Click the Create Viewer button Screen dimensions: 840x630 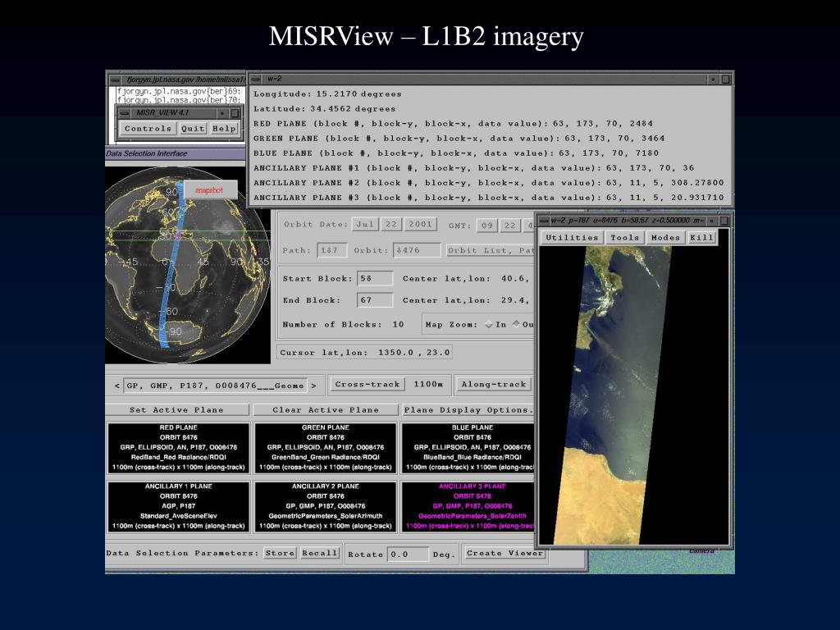pyautogui.click(x=505, y=553)
